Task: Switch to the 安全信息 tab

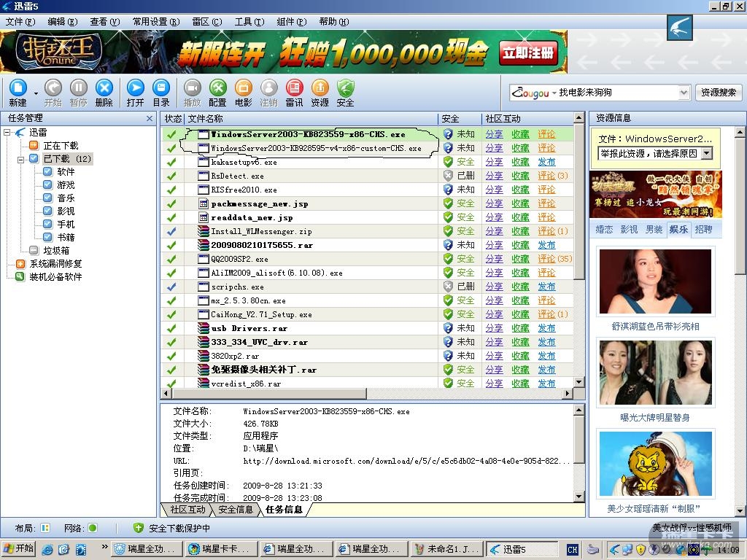Action: (235, 510)
